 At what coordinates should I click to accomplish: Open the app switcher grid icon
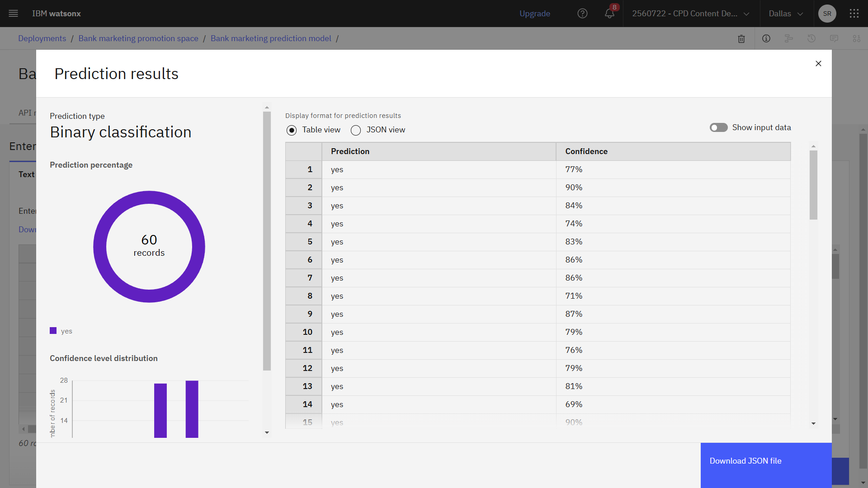tap(854, 14)
